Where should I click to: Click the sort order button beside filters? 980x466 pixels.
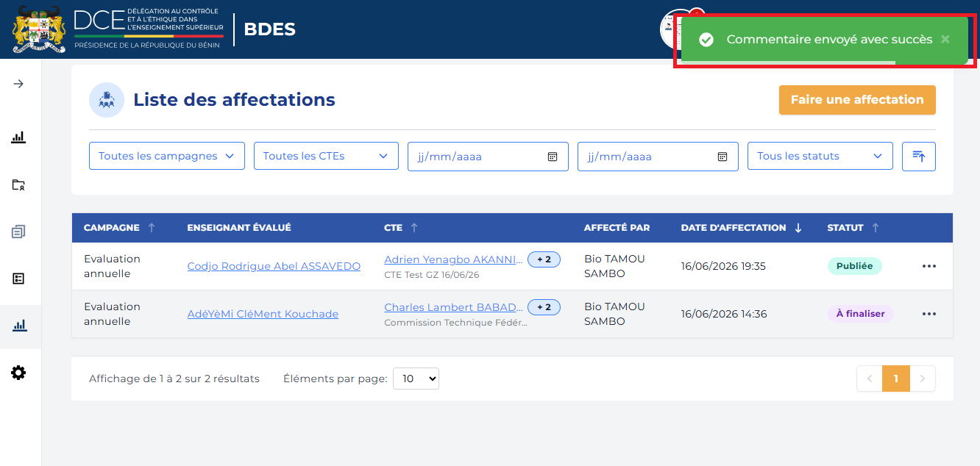pyautogui.click(x=919, y=157)
